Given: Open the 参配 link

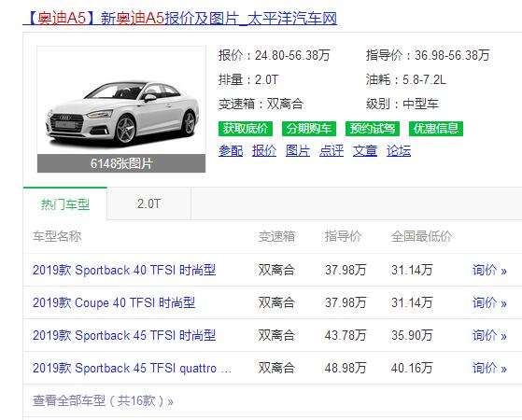Looking at the screenshot, I should click(x=231, y=151).
